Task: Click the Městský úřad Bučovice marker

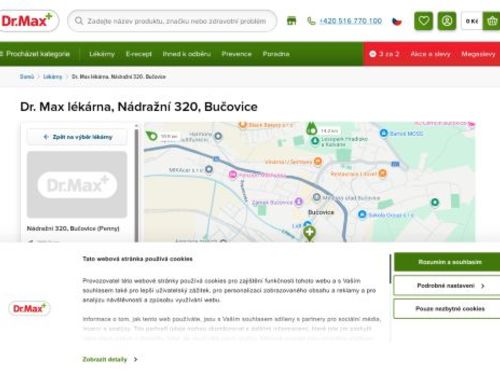Action: 317,197
